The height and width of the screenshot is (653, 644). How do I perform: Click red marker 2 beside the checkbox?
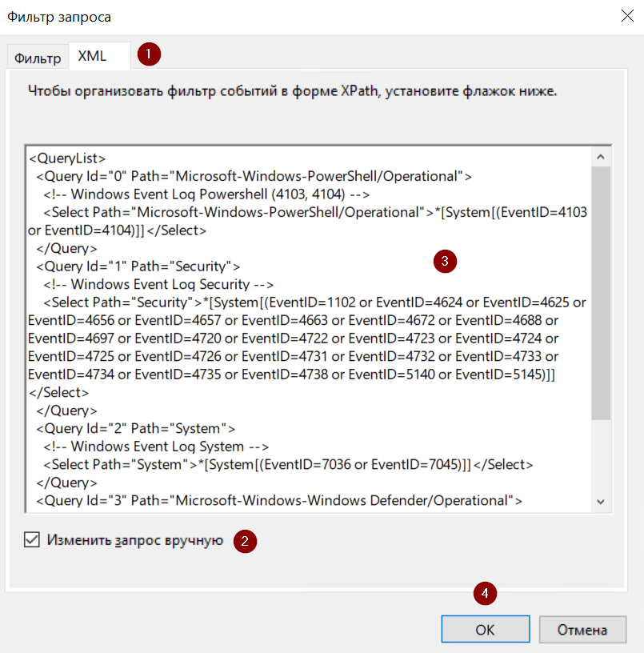click(245, 542)
